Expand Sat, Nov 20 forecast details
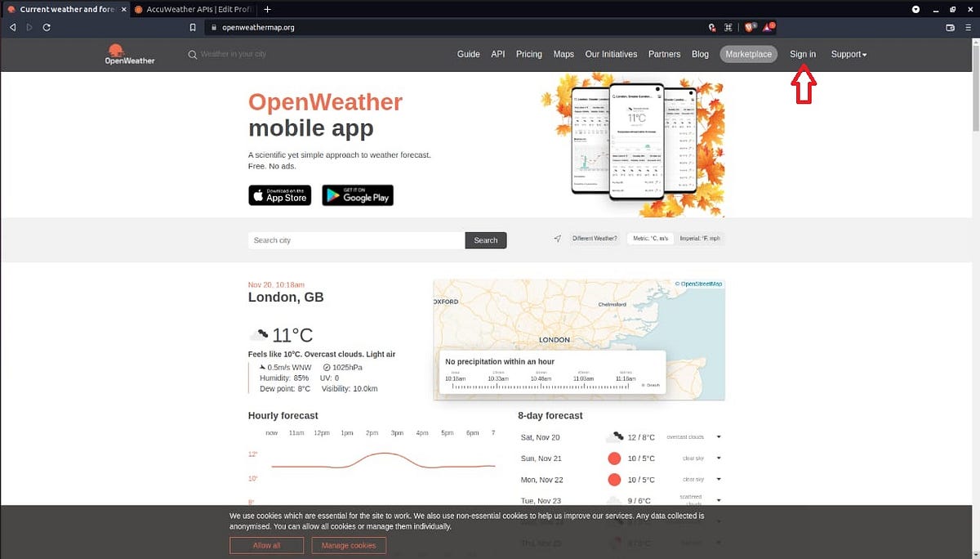980x559 pixels. (718, 436)
